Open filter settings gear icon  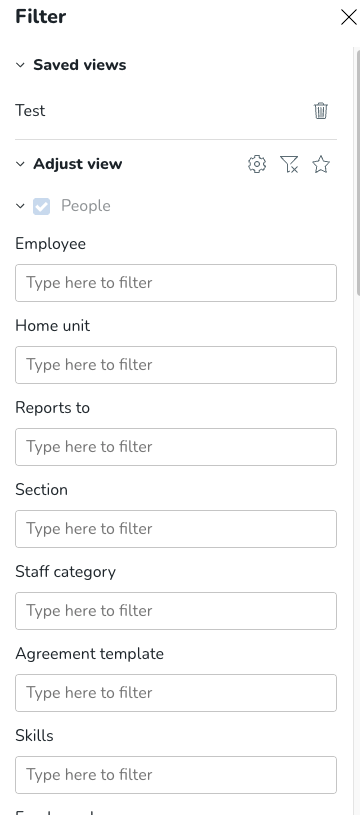(x=257, y=164)
